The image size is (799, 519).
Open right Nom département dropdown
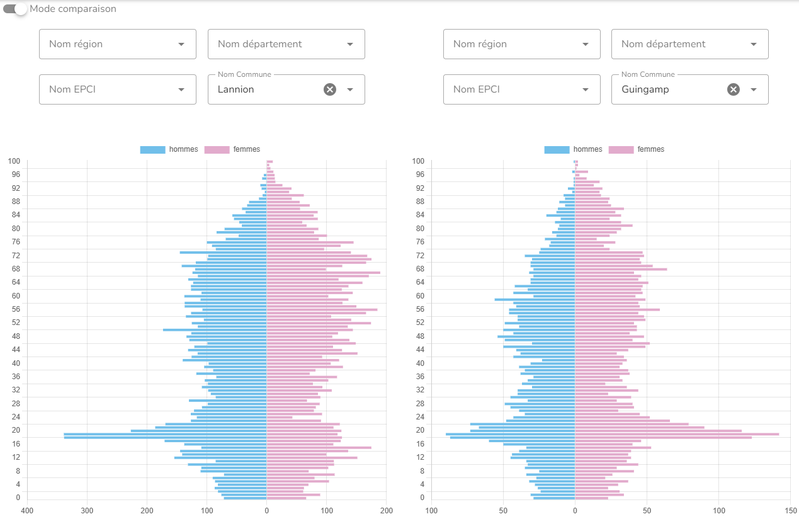(689, 44)
